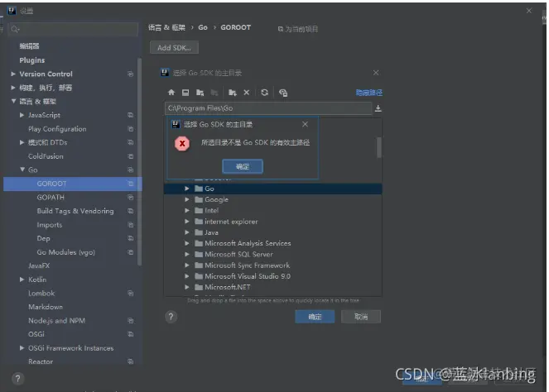Click the Add SDK... button
The image size is (549, 392).
click(x=175, y=48)
